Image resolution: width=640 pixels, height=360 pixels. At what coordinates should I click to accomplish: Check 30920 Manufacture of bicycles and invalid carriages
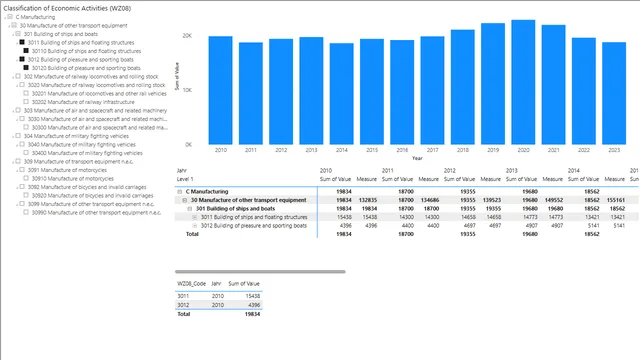coord(26,195)
